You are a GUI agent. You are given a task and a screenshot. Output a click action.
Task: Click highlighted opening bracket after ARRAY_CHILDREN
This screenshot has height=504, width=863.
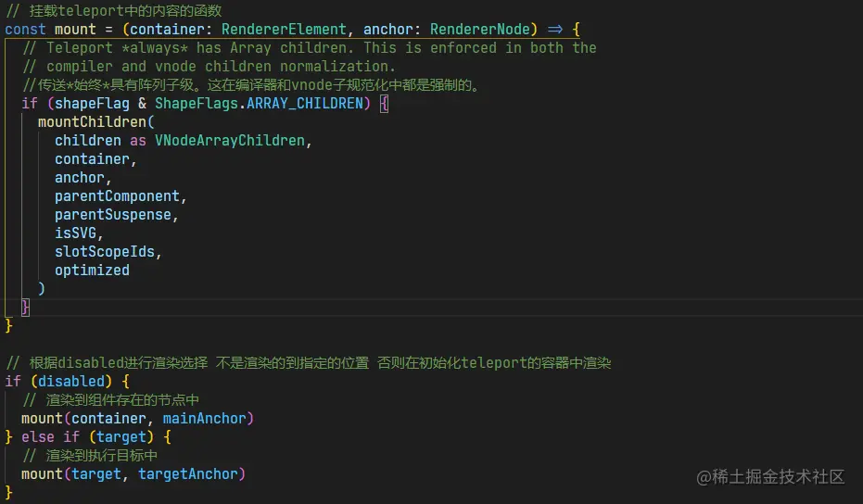click(384, 104)
